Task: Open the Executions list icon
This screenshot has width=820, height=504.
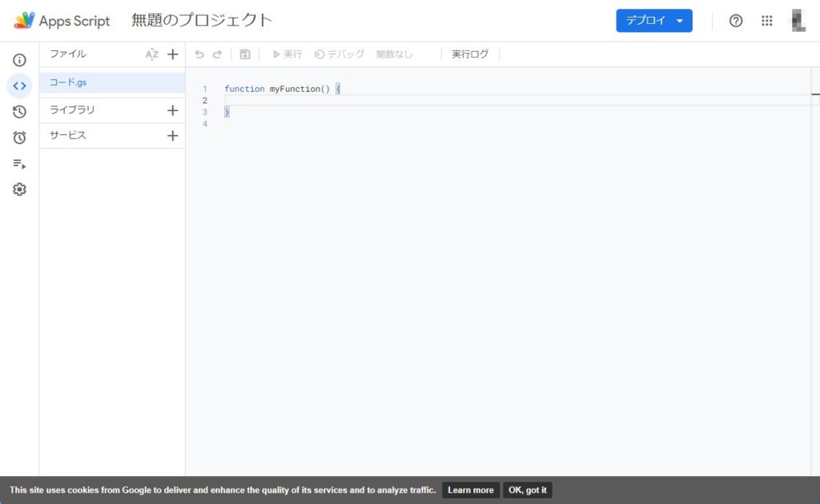Action: click(x=19, y=164)
